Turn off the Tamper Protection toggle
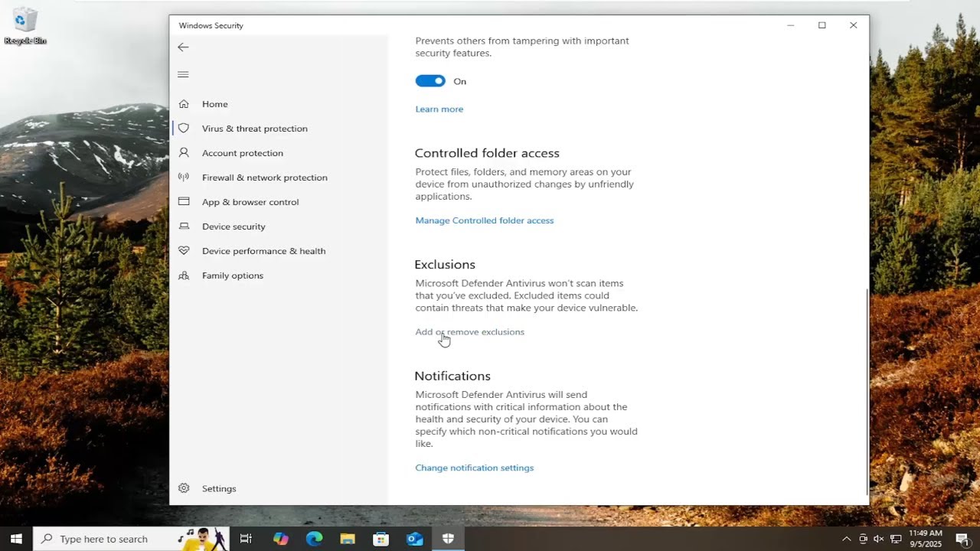The height and width of the screenshot is (551, 980). pyautogui.click(x=430, y=81)
